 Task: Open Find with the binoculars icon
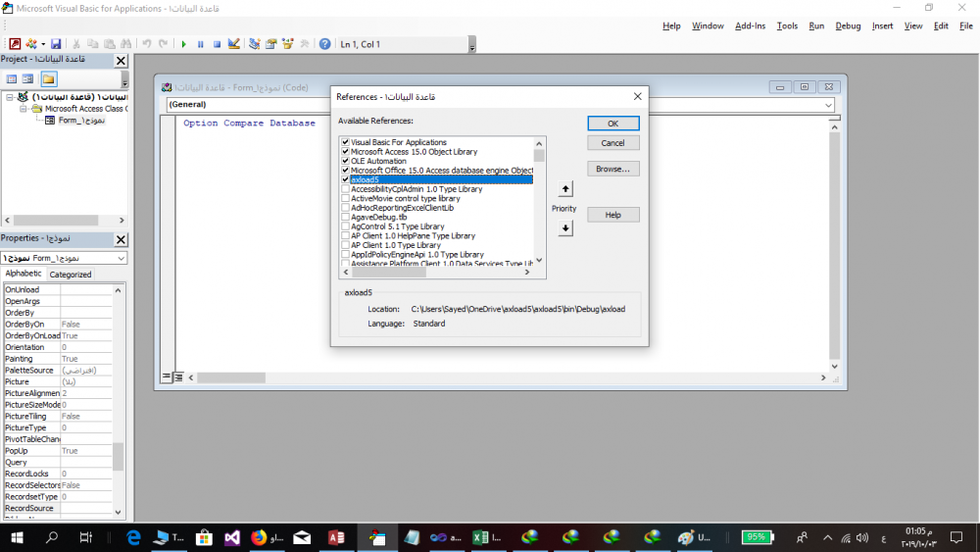pyautogui.click(x=126, y=44)
